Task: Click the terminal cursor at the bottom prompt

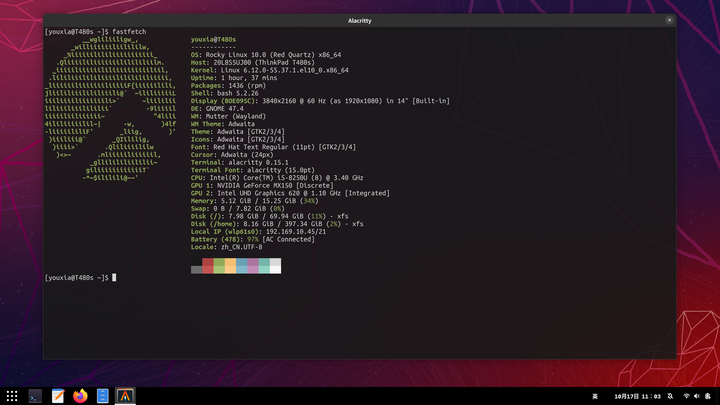Action: 114,277
